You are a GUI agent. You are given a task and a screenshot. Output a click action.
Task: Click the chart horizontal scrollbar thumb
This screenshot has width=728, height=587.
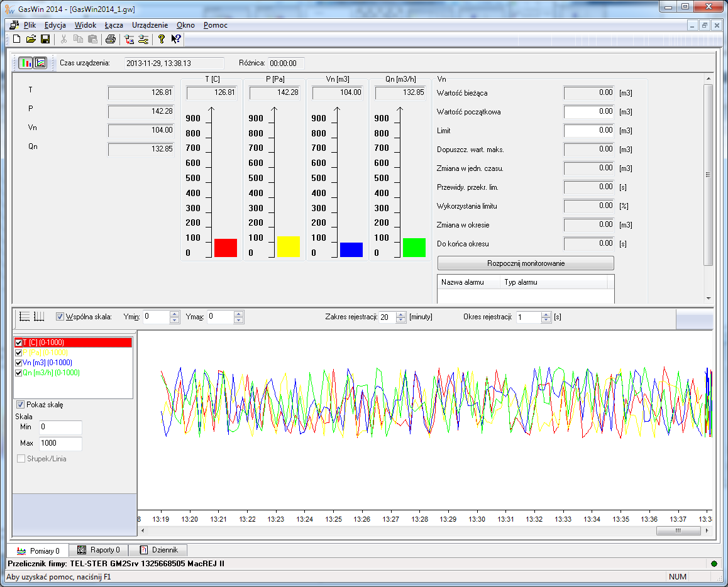pos(678,530)
